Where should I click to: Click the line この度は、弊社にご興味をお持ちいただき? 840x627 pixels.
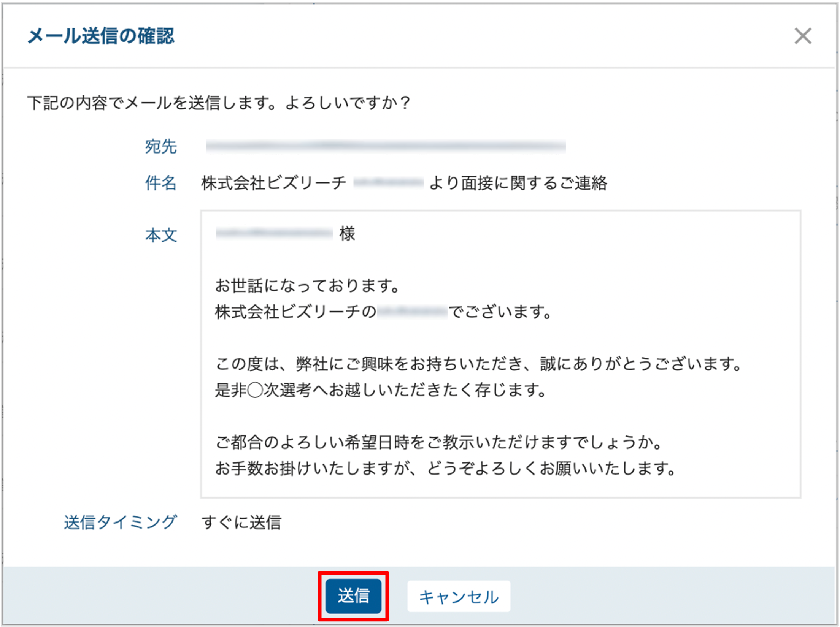point(479,364)
